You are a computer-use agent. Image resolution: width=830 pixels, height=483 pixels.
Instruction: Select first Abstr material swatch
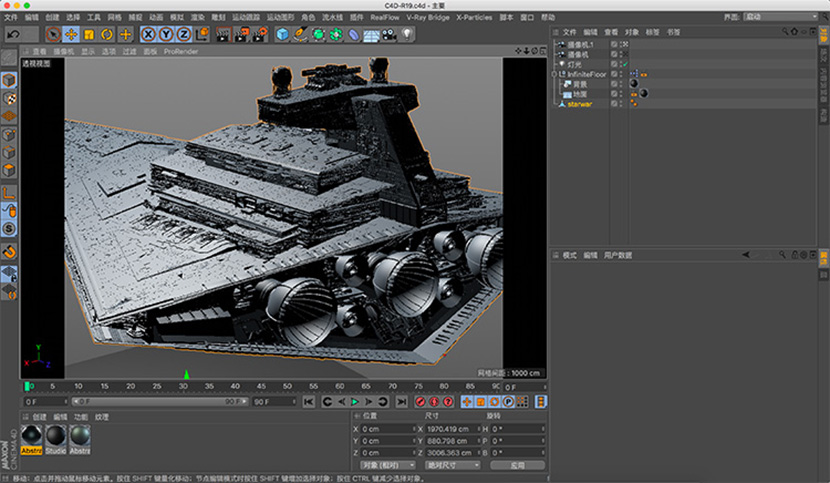click(x=31, y=440)
